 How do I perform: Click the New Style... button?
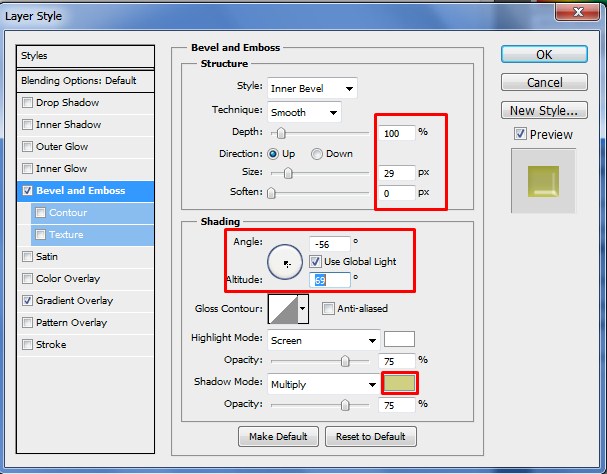pos(544,110)
